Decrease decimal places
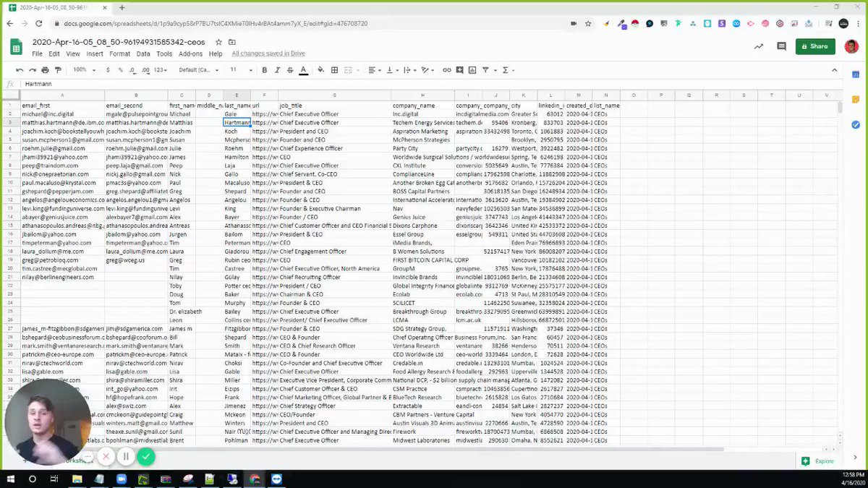Screen dimensions: 868x488 (x=132, y=70)
